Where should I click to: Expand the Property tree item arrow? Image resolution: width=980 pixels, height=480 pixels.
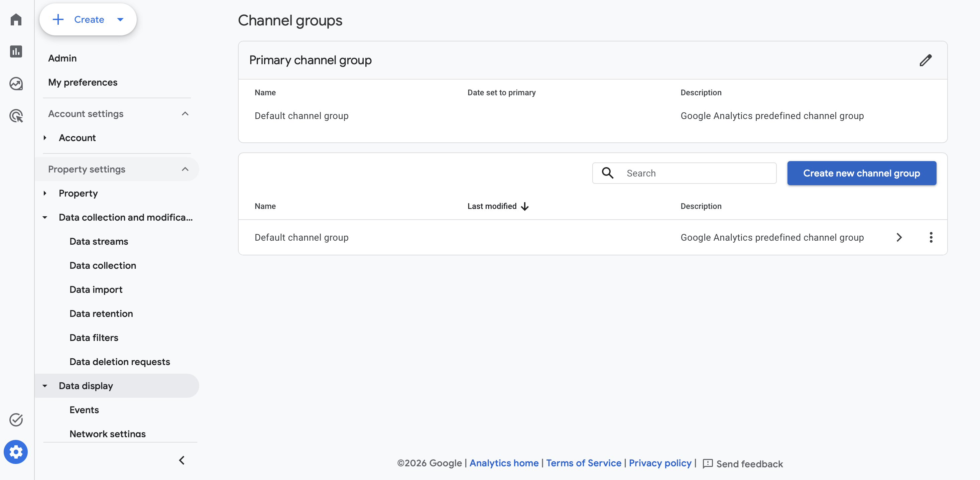coord(45,193)
